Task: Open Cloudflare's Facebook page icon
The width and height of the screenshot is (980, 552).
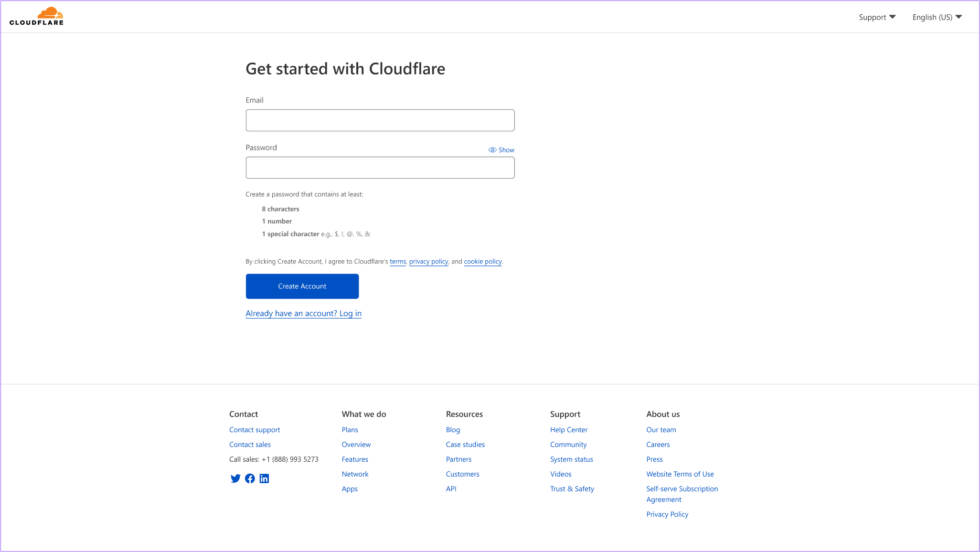Action: click(x=250, y=478)
